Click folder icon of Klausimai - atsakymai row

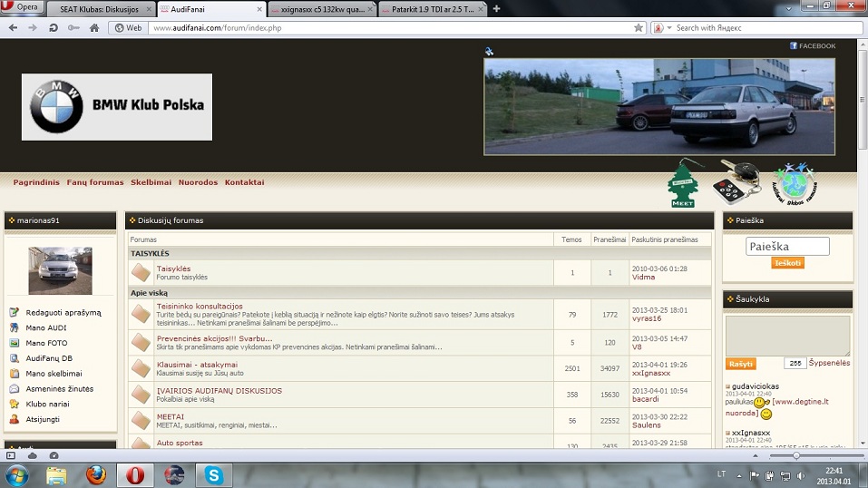click(141, 368)
